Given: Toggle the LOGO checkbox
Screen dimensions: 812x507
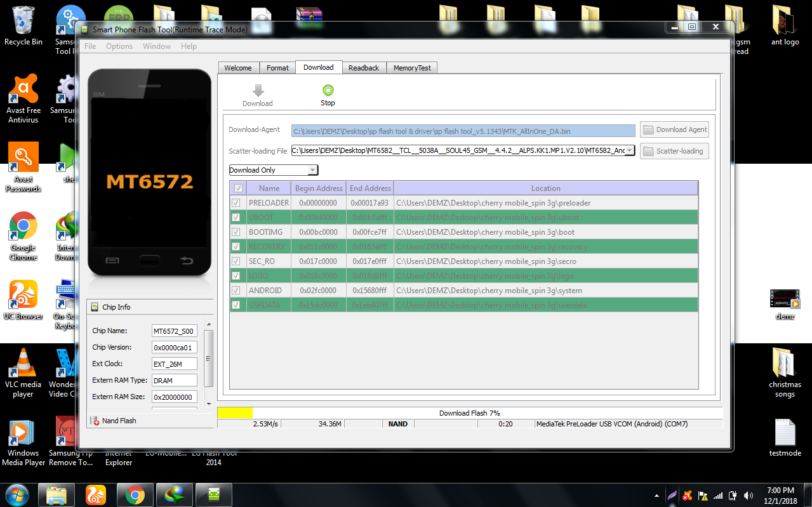Looking at the screenshot, I should point(236,276).
